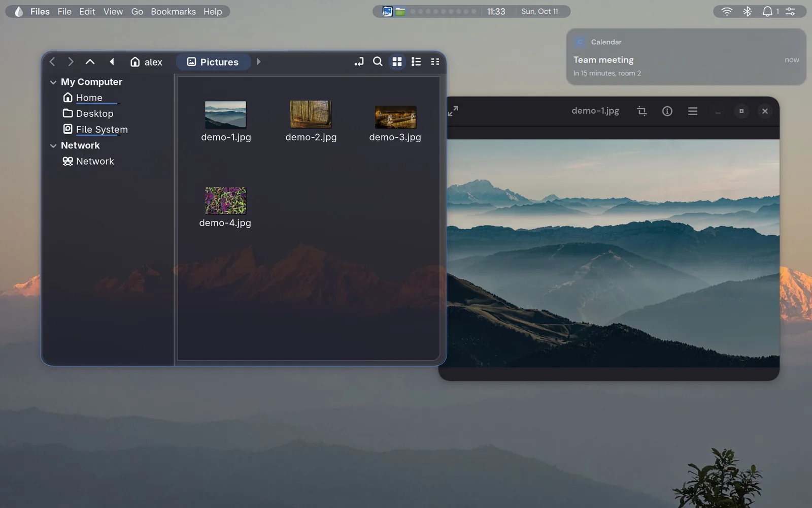
Task: Enter fullscreen in the image viewer
Action: 453,111
